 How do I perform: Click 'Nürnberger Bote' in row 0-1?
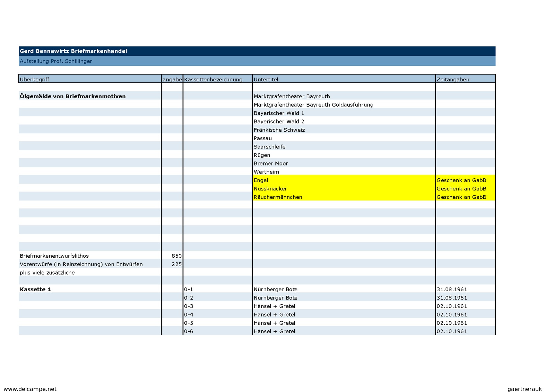276,289
